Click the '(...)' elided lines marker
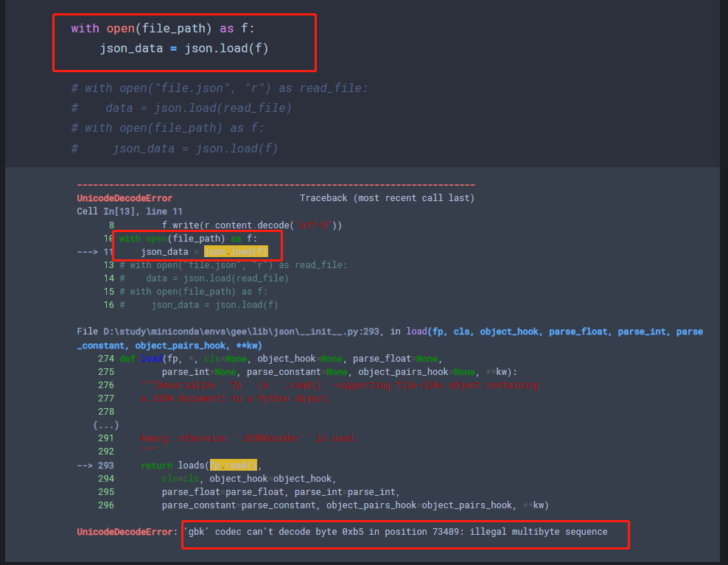The height and width of the screenshot is (565, 728). tap(106, 425)
